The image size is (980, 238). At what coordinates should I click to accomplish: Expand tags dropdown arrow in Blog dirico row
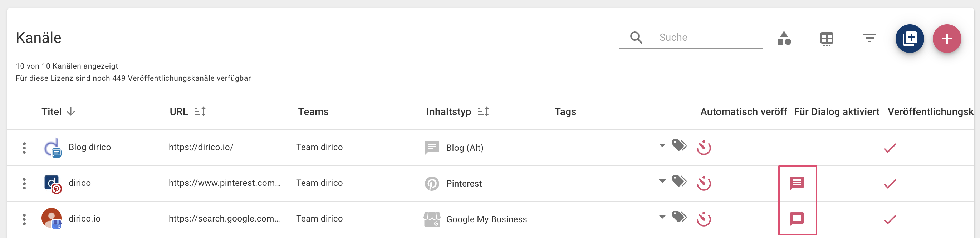click(x=662, y=145)
